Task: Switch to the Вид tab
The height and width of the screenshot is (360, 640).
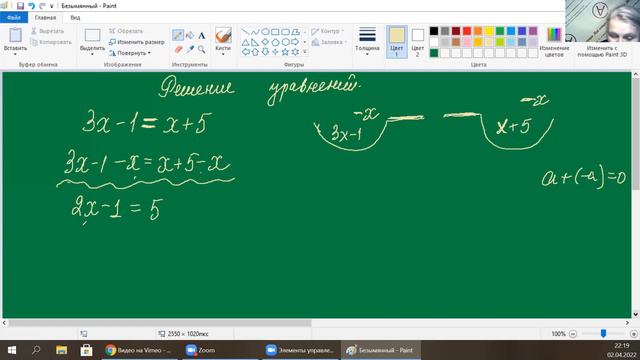Action: pyautogui.click(x=75, y=18)
